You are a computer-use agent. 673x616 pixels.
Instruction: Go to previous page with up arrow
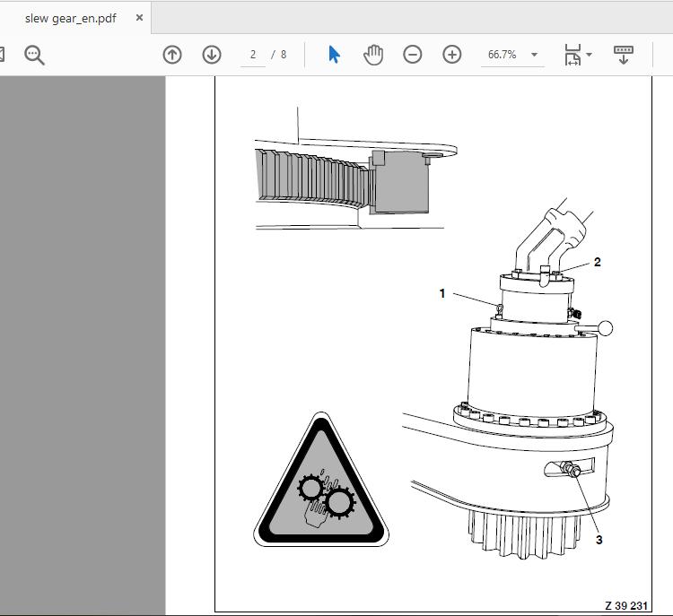172,55
